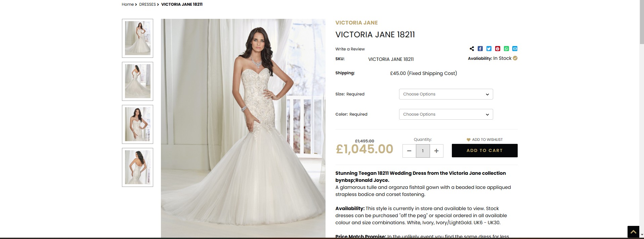The image size is (644, 239).
Task: Go to Home breadcrumb
Action: [128, 4]
